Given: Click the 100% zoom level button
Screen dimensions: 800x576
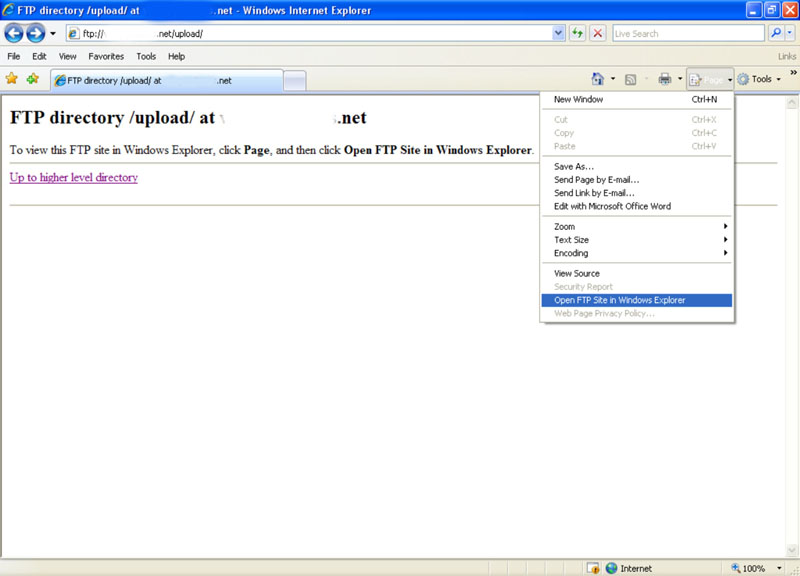Looking at the screenshot, I should (x=748, y=568).
